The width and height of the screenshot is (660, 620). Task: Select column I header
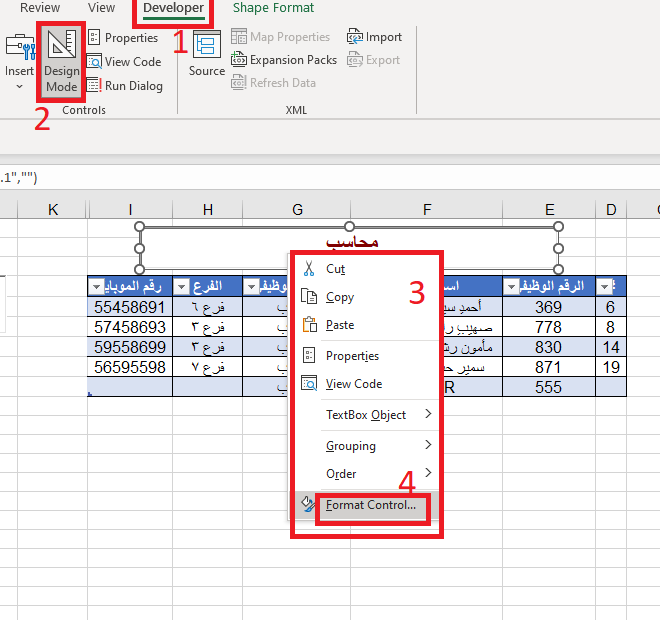click(130, 209)
